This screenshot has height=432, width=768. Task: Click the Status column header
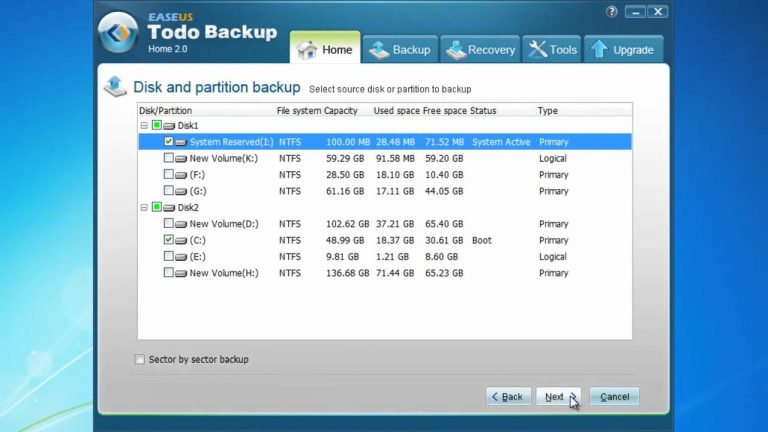[x=483, y=111]
